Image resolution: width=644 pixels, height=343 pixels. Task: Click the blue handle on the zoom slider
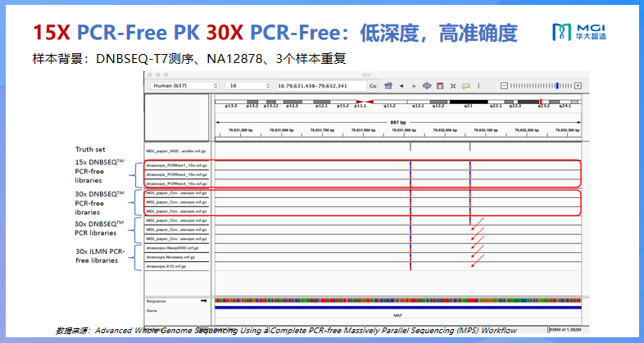557,86
